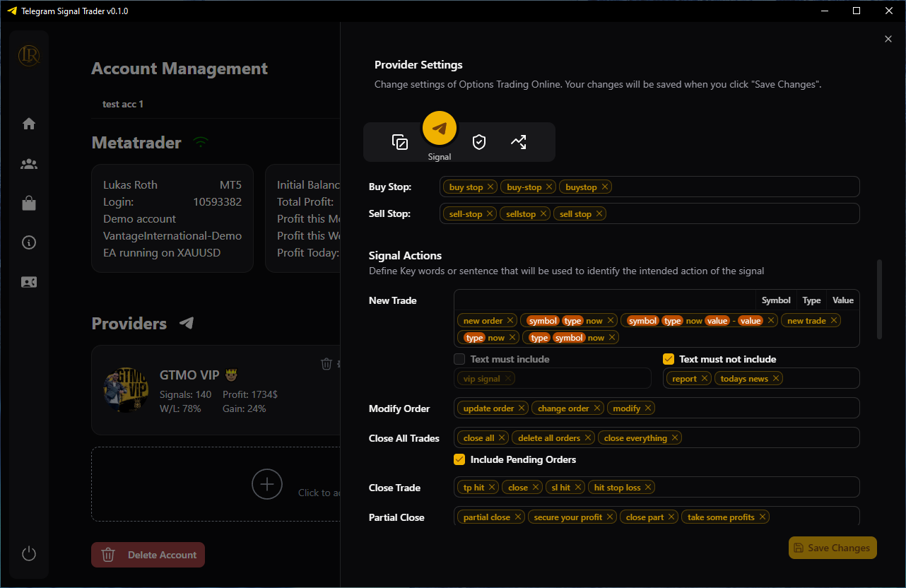Viewport: 906px width, 588px height.
Task: Click the Close Trade keywords field
Action: click(x=657, y=487)
